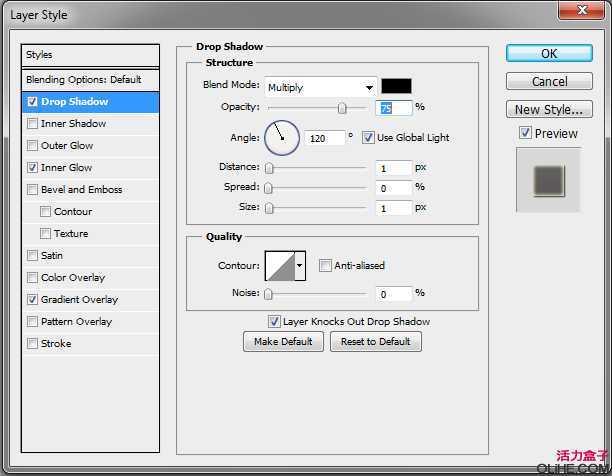Uncheck the Inner Glow checkbox
612x476 pixels.
tap(32, 167)
